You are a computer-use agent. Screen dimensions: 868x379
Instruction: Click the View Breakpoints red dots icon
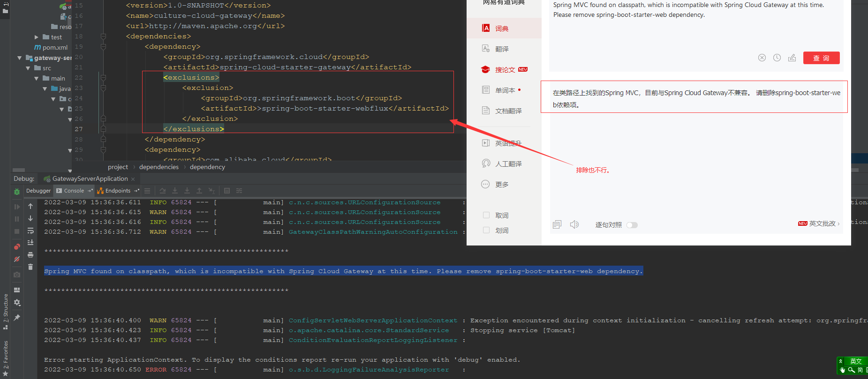click(x=17, y=246)
